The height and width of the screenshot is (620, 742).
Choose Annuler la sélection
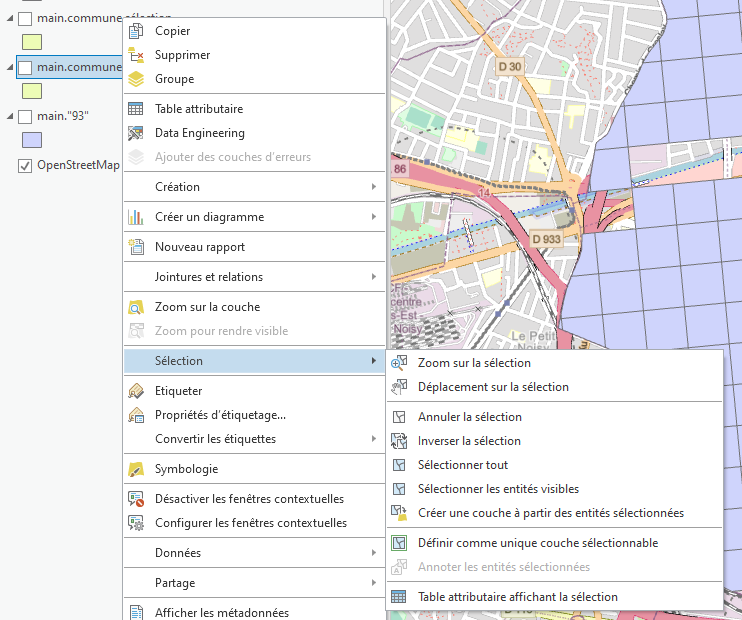[x=469, y=417]
